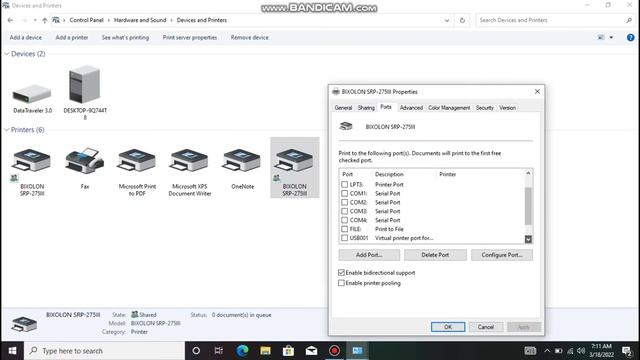
Task: Click the Delete Port button
Action: (x=435, y=255)
